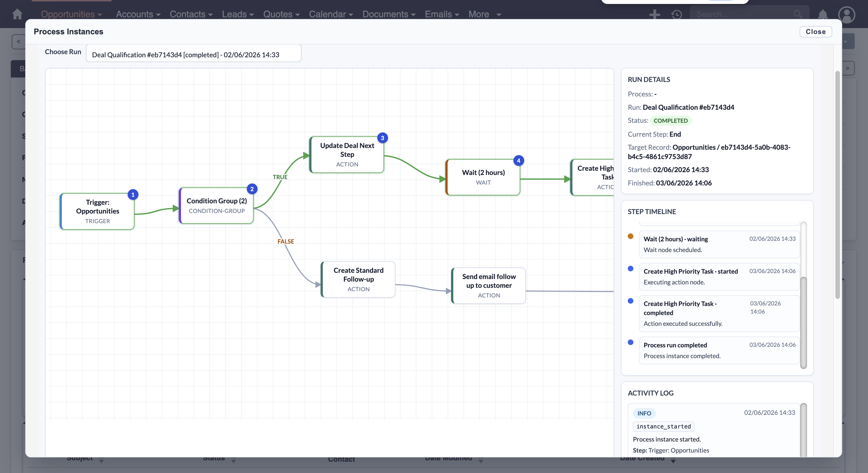Select step badge 2 on Condition Group
Image resolution: width=868 pixels, height=473 pixels.
click(x=252, y=189)
